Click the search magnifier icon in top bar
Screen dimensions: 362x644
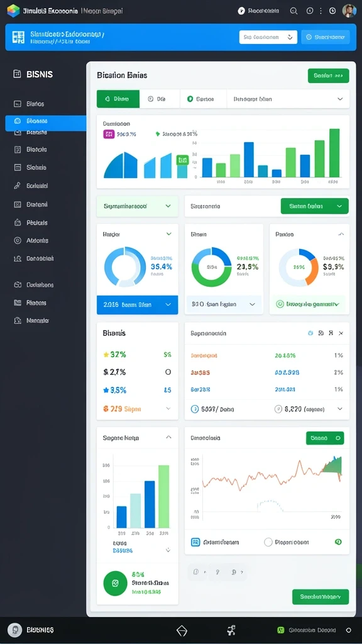[x=293, y=11]
